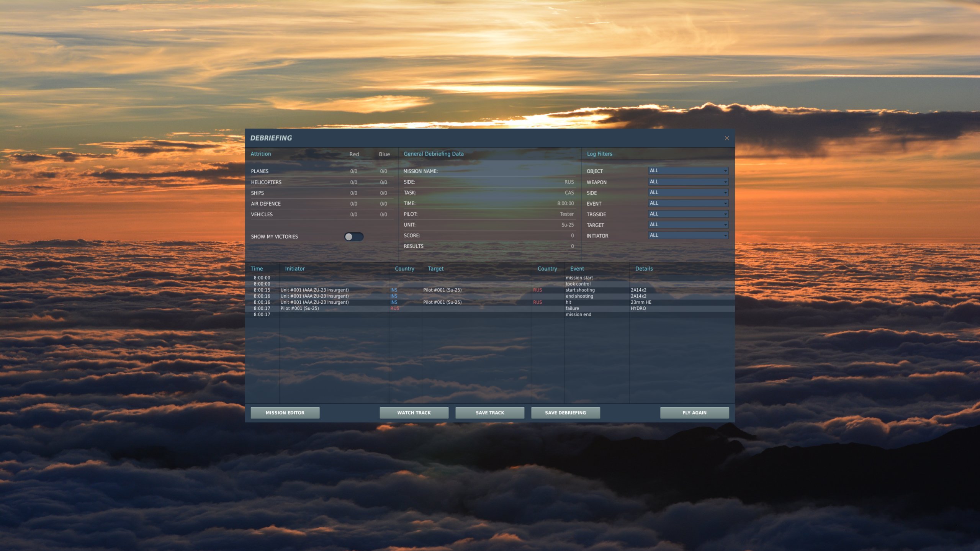Click the PLANES attrition row label

tap(260, 171)
